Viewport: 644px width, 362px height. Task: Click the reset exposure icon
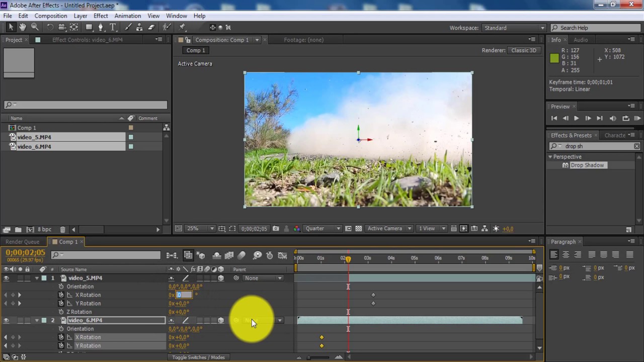(x=496, y=228)
